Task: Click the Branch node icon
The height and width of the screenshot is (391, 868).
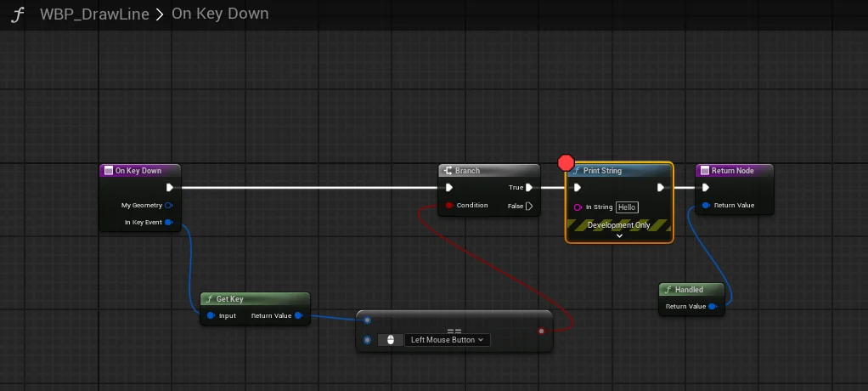Action: [x=448, y=171]
